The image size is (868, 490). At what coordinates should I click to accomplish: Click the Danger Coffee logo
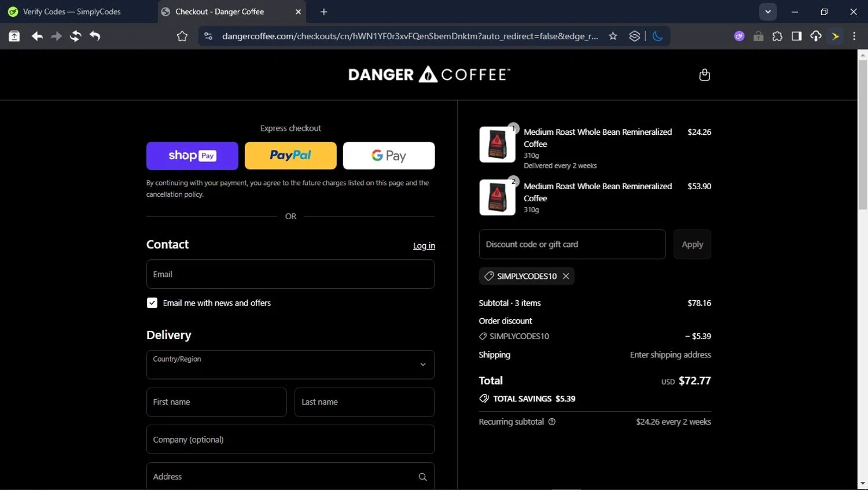tap(429, 75)
